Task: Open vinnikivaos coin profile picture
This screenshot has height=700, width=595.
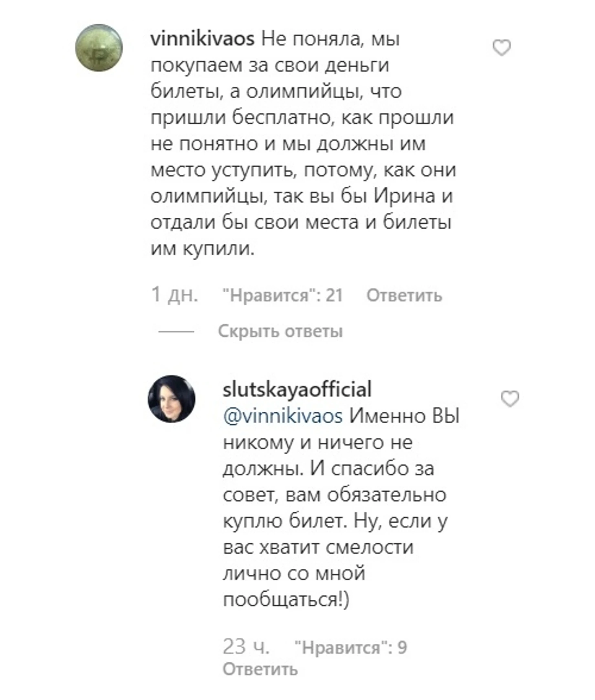Action: 99,48
